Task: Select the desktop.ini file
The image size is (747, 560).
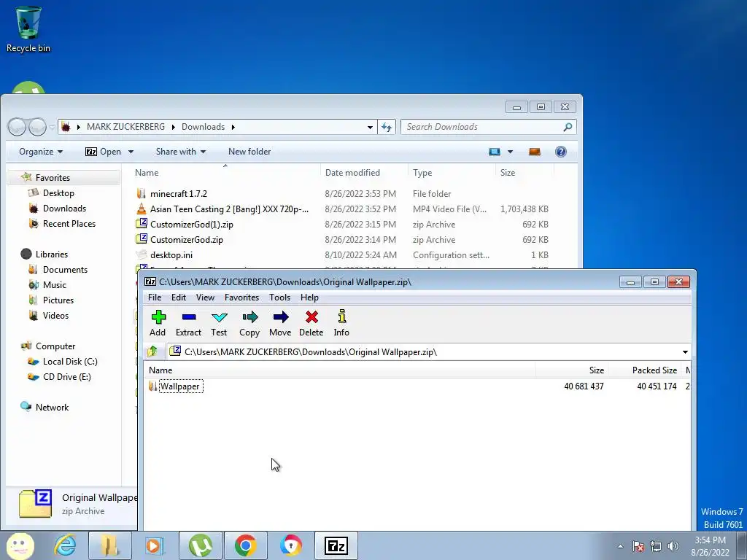Action: click(x=171, y=254)
